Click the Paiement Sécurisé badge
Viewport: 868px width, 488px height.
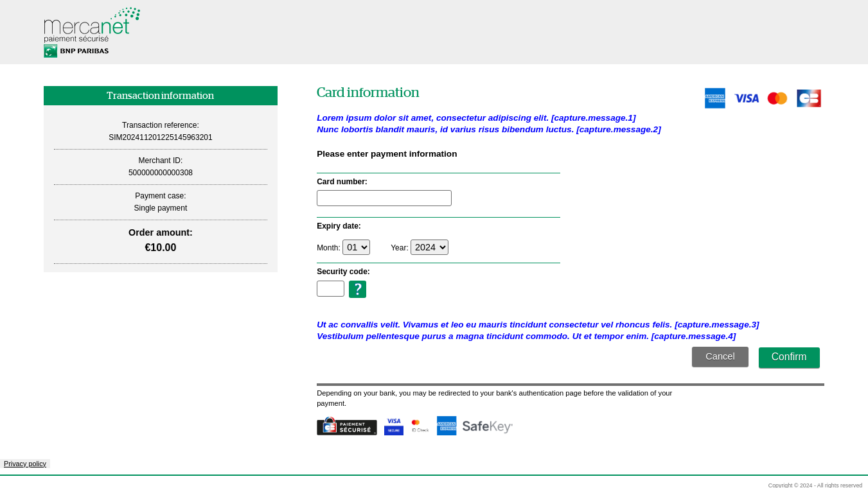tap(346, 426)
